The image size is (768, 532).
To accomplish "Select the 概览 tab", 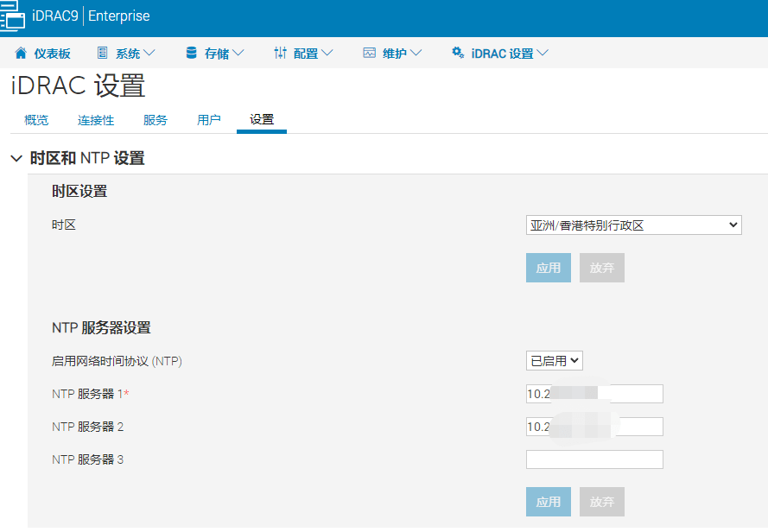I will [x=35, y=120].
